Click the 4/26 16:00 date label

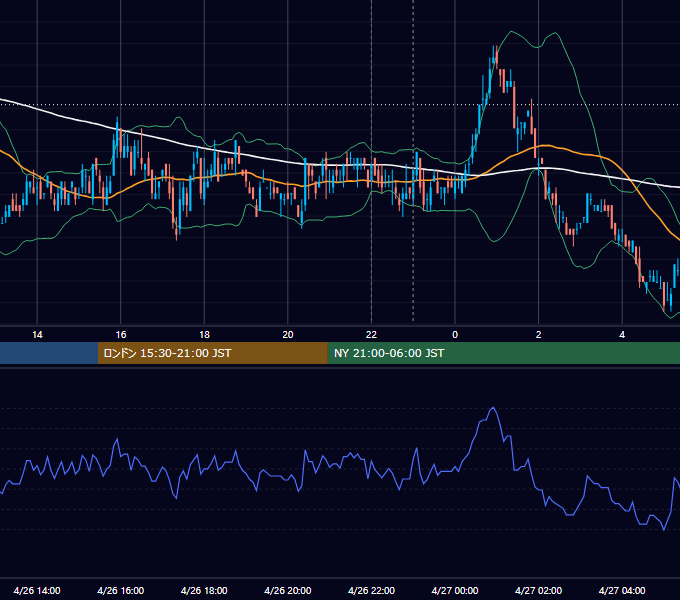click(121, 590)
